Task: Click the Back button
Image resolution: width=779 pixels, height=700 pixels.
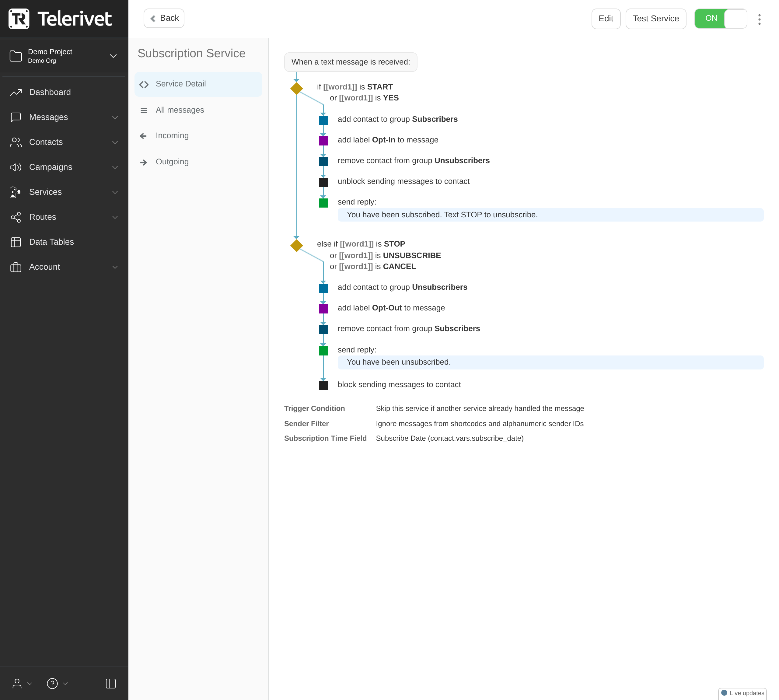Action: (x=164, y=19)
